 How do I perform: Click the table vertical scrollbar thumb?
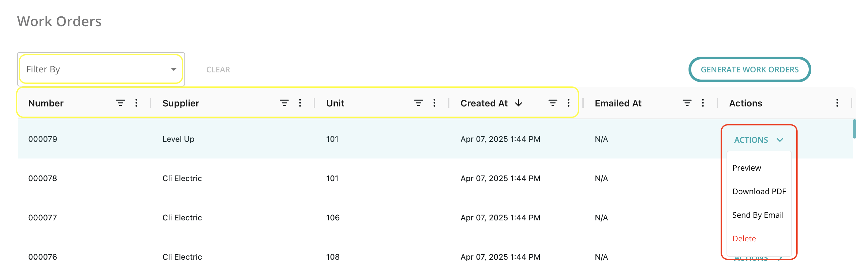click(854, 129)
